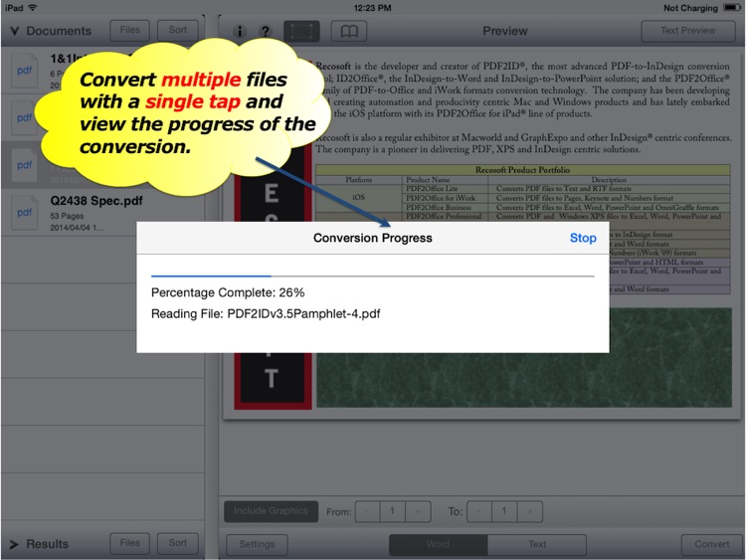Click the Percentage Complete: 26% text
The height and width of the screenshot is (560, 746).
pos(228,292)
